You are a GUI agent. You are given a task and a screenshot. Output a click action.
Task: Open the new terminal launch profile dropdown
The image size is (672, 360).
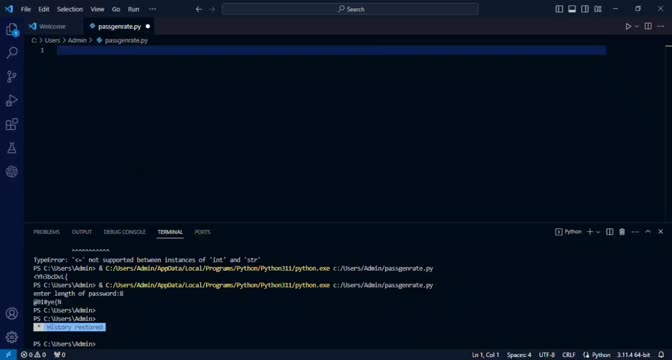(x=598, y=232)
